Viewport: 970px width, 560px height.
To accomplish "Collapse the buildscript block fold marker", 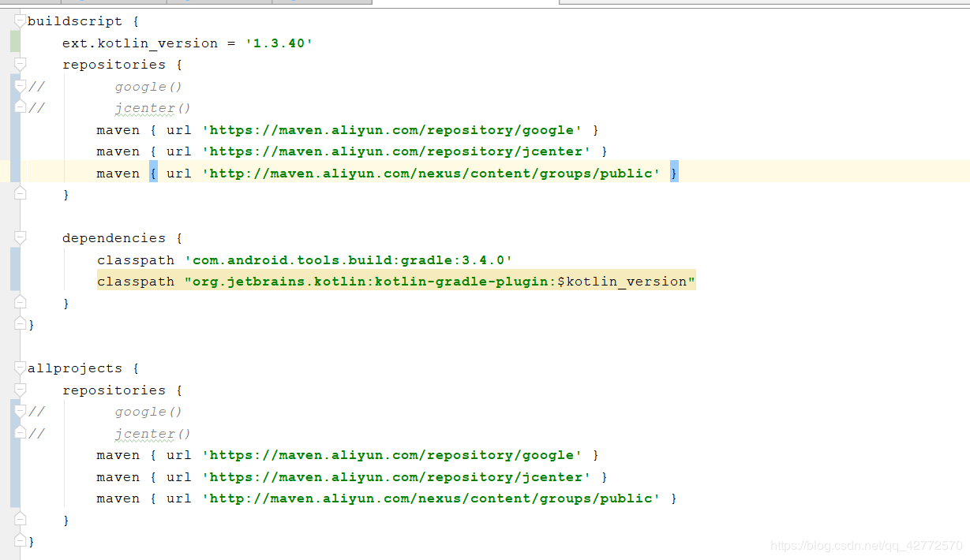I will coord(21,21).
